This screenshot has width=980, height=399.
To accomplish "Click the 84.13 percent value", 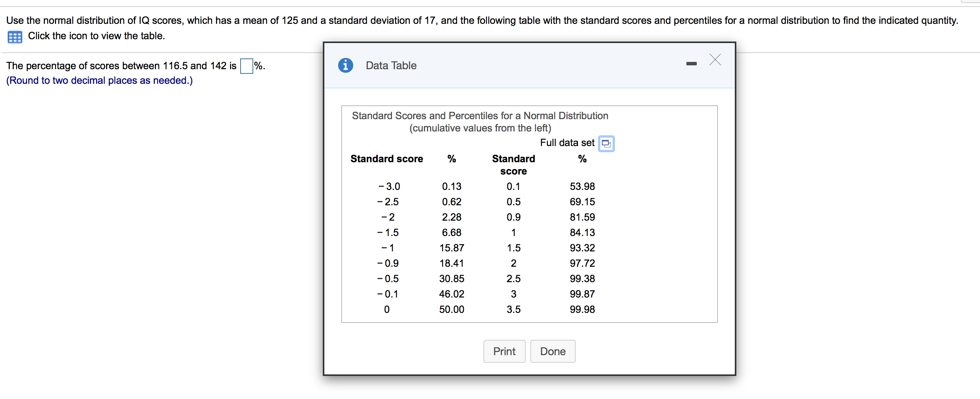I will (582, 233).
